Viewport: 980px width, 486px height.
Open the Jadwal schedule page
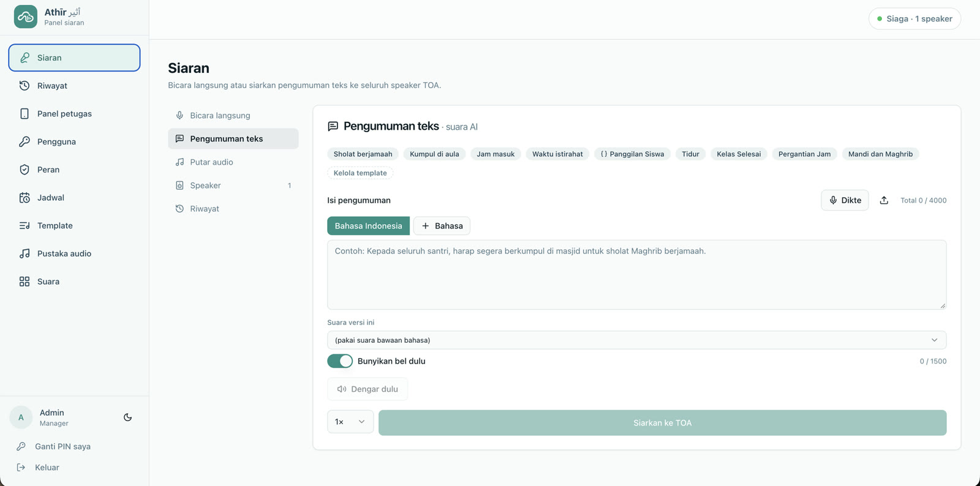[x=74, y=198]
